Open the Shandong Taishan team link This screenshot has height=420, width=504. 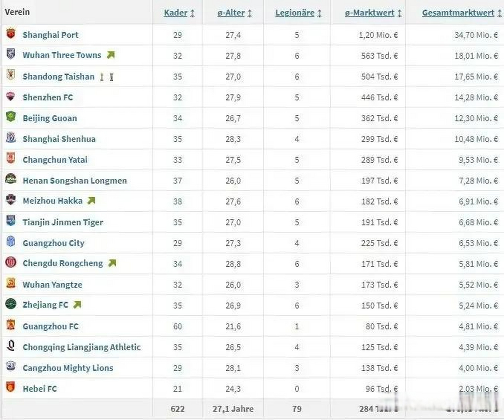click(58, 77)
